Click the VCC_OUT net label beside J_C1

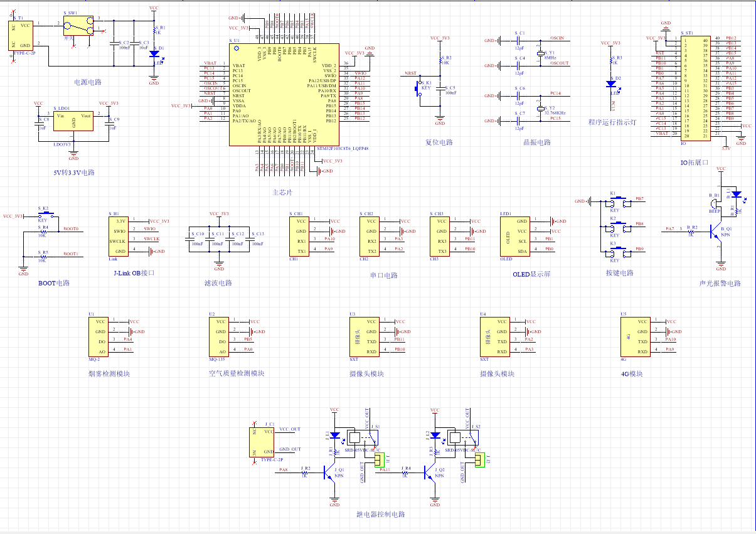(290, 429)
